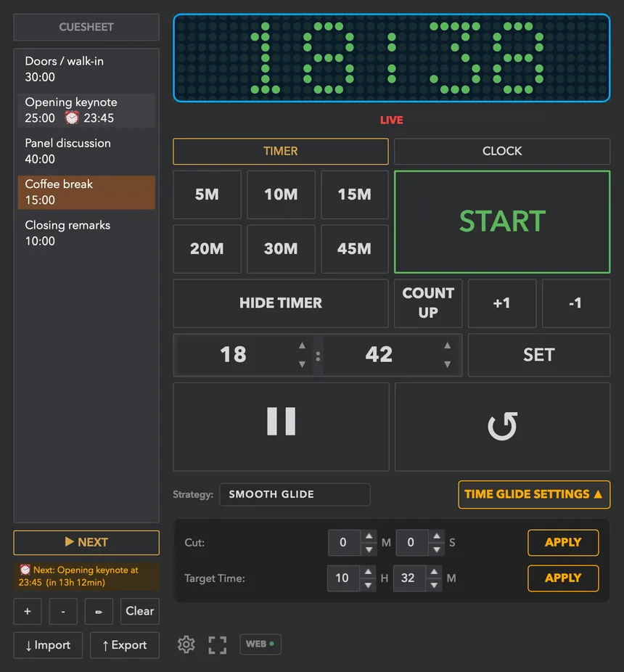The width and height of the screenshot is (624, 672).
Task: Pause the running timer
Action: pyautogui.click(x=281, y=427)
